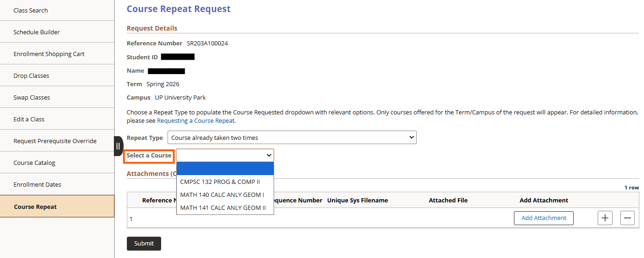644x258 pixels.
Task: Select MATH 140 CALC ANLY GEOM I
Action: (x=222, y=195)
